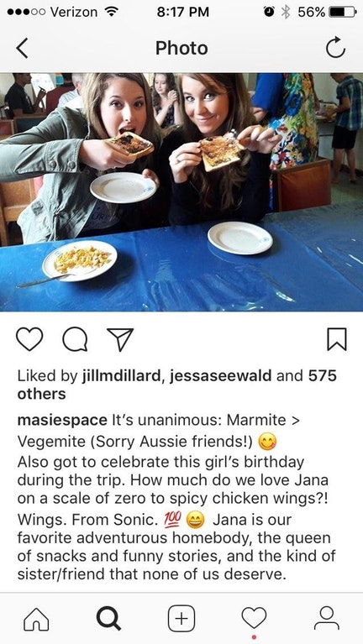Tap the Photo title in header

click(x=181, y=49)
